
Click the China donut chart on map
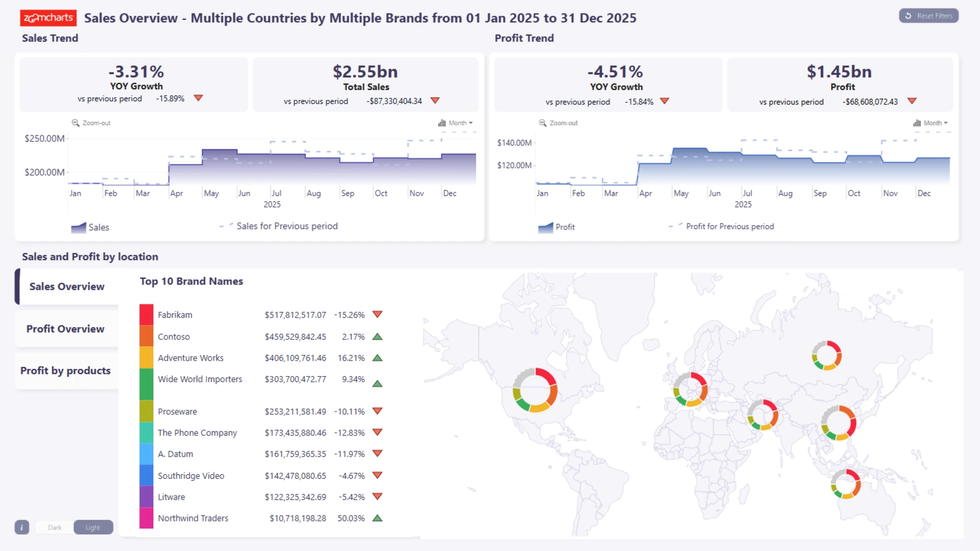839,423
